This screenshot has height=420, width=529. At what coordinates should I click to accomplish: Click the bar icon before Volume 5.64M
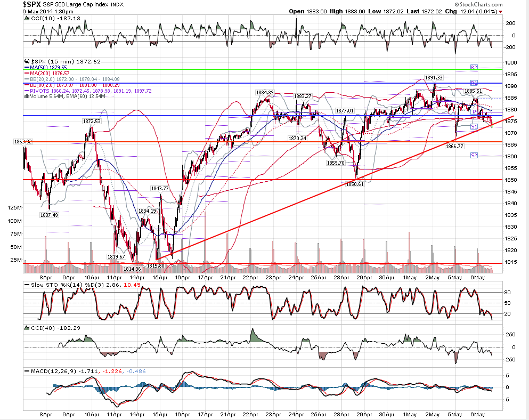[x=27, y=96]
